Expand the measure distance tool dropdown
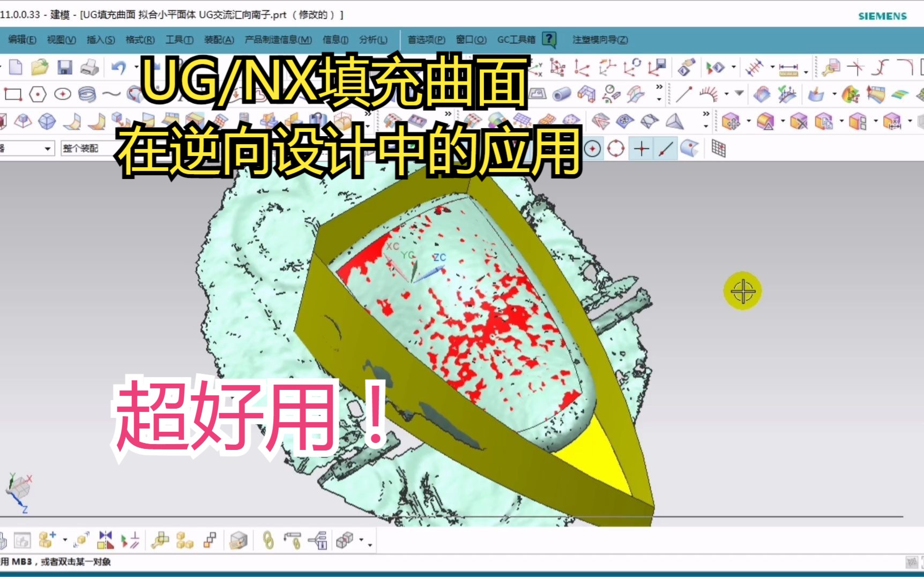Image resolution: width=924 pixels, height=577 pixels. [806, 72]
